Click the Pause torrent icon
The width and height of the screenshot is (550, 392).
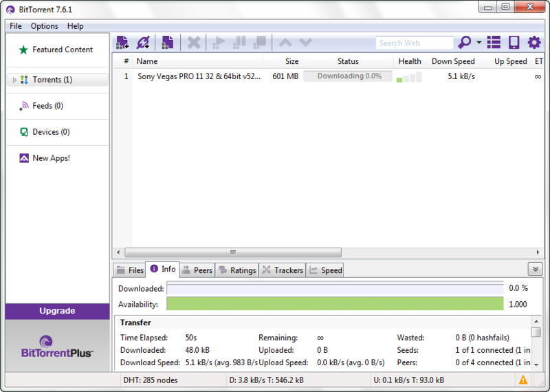[x=239, y=43]
